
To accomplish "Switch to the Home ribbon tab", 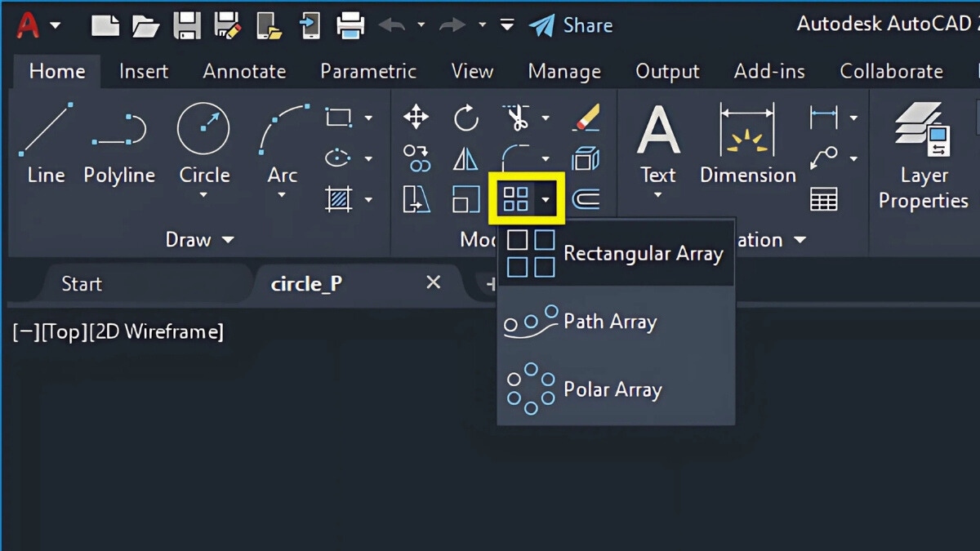I will (x=57, y=72).
